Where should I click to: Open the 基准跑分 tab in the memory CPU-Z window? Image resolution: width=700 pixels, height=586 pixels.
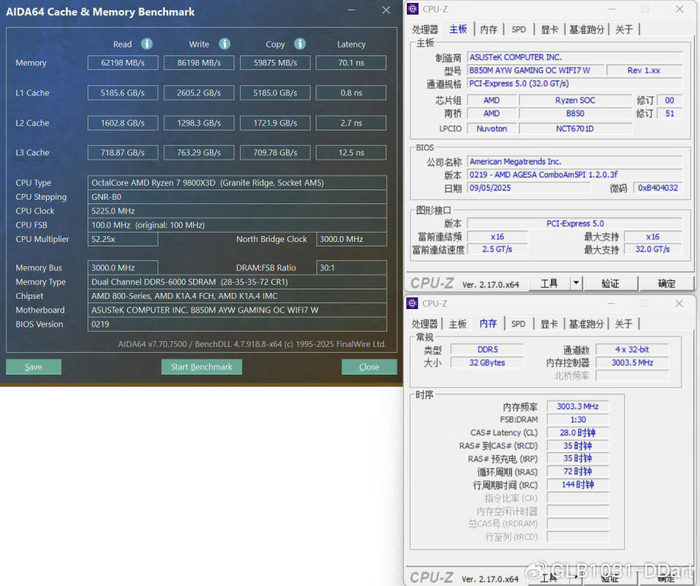point(585,324)
